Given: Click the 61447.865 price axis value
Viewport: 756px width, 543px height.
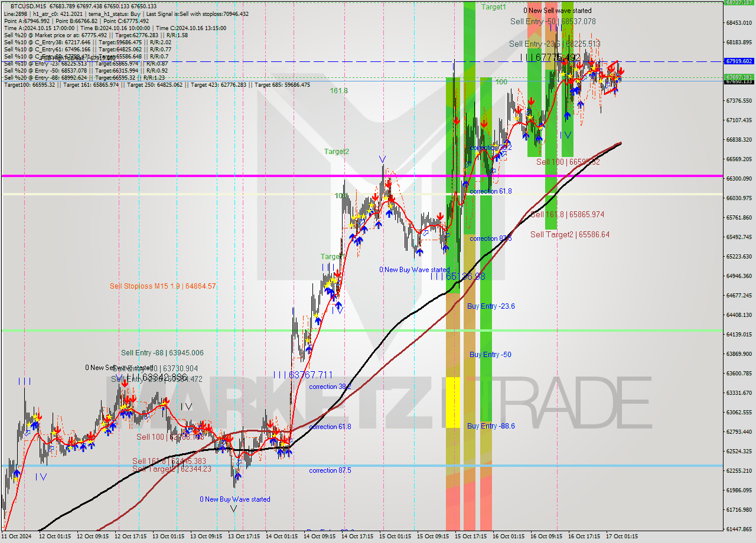Looking at the screenshot, I should 739,529.
